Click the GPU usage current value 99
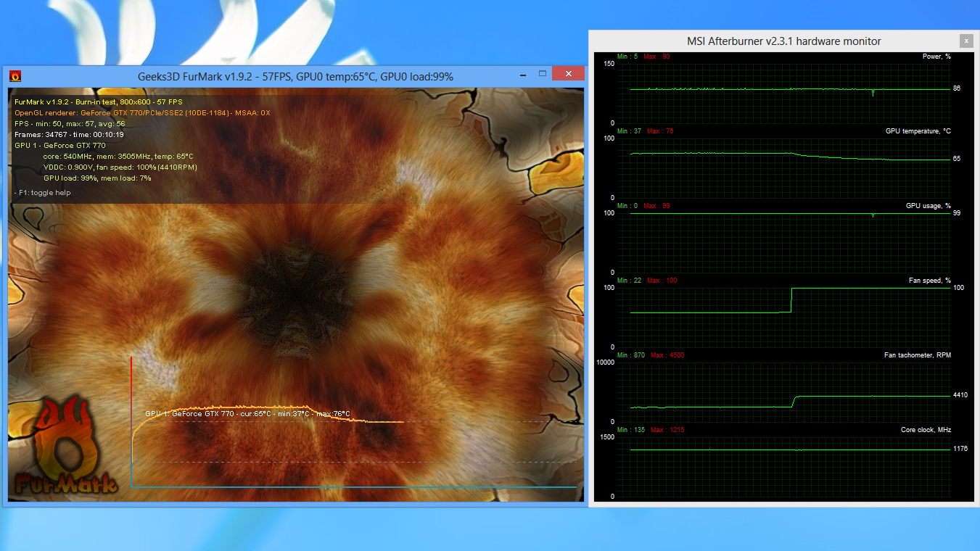980x551 pixels. (957, 214)
